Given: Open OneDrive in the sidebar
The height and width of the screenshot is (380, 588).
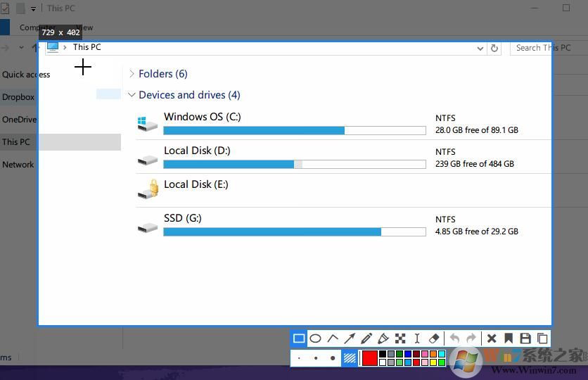Looking at the screenshot, I should 20,120.
